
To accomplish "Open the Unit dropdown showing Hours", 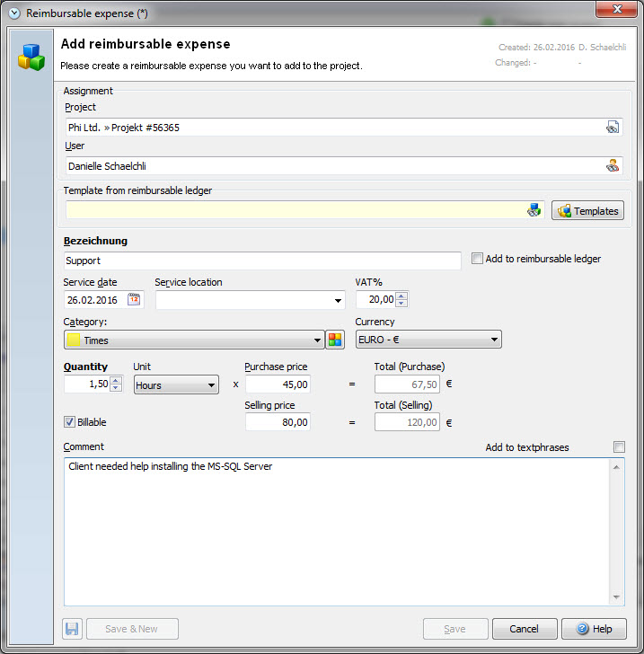I will (211, 385).
